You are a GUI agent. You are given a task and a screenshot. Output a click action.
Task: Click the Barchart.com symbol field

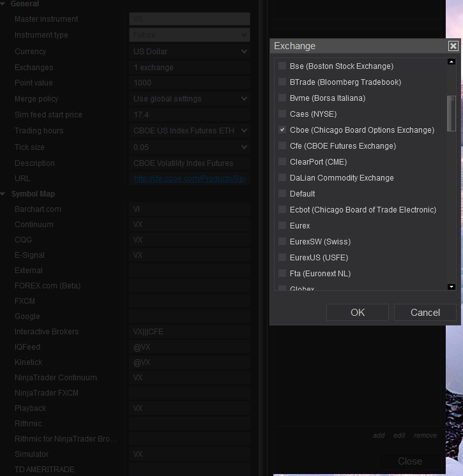pyautogui.click(x=190, y=209)
